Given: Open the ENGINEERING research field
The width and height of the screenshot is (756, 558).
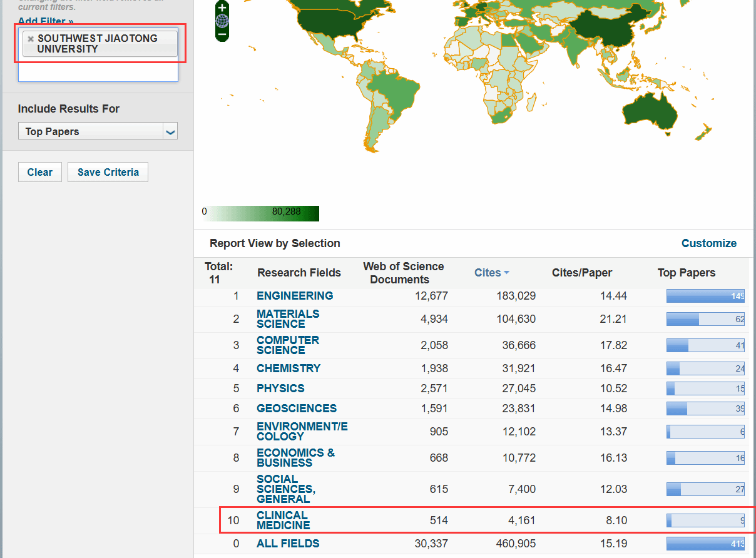Looking at the screenshot, I should pyautogui.click(x=295, y=296).
